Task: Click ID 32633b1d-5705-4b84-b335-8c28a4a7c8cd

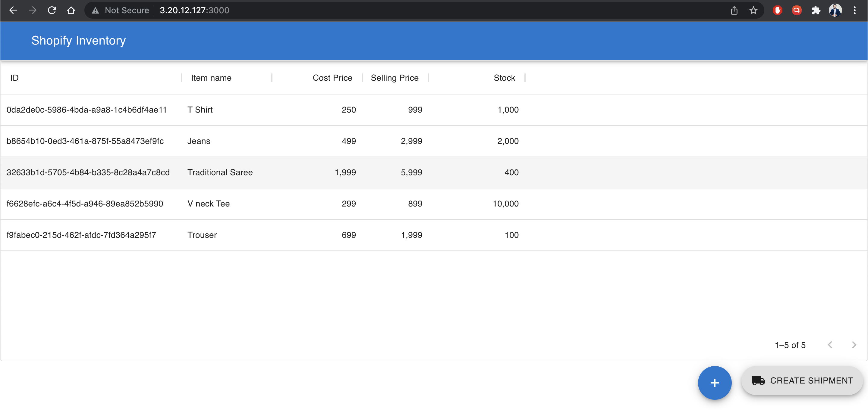Action: tap(88, 172)
